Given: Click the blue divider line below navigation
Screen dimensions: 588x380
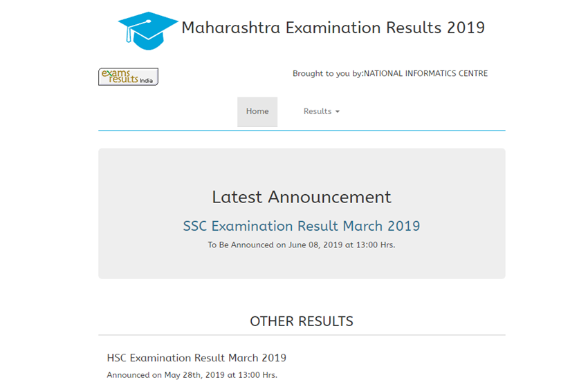Looking at the screenshot, I should (301, 130).
